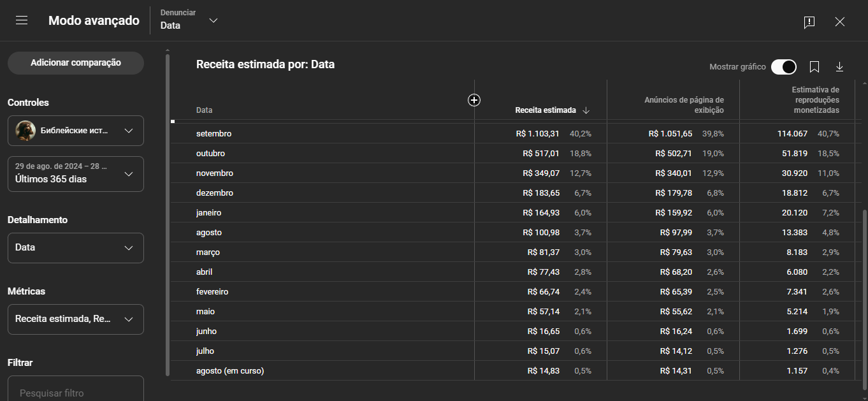The image size is (868, 401).
Task: Click the channel avatar thumbnail
Action: (x=25, y=131)
